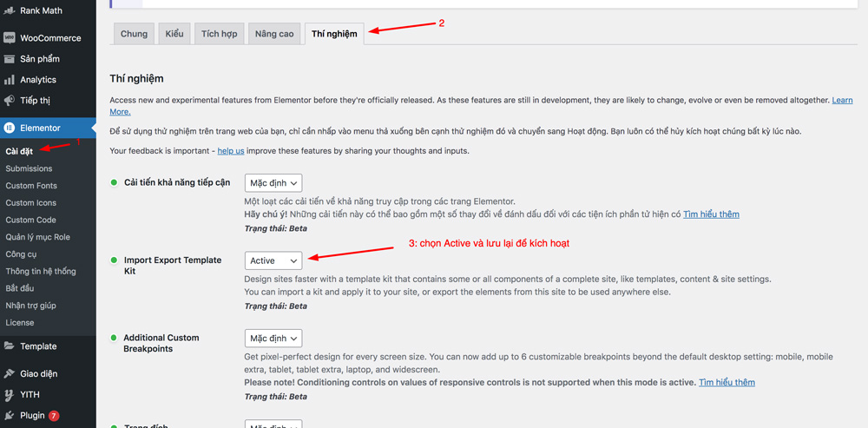The image size is (868, 428).
Task: Click the Cải tiến khả năng tiếp cận label
Action: point(177,182)
